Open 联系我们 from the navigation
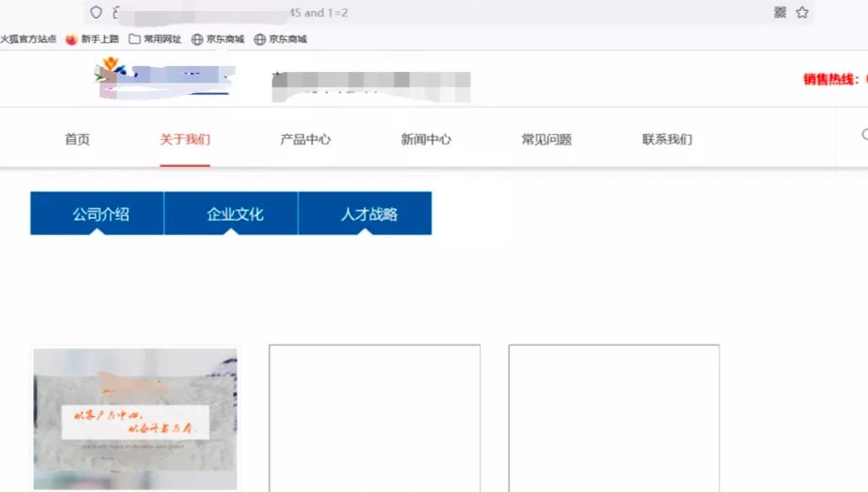Screen dimensions: 868x492 (667, 139)
